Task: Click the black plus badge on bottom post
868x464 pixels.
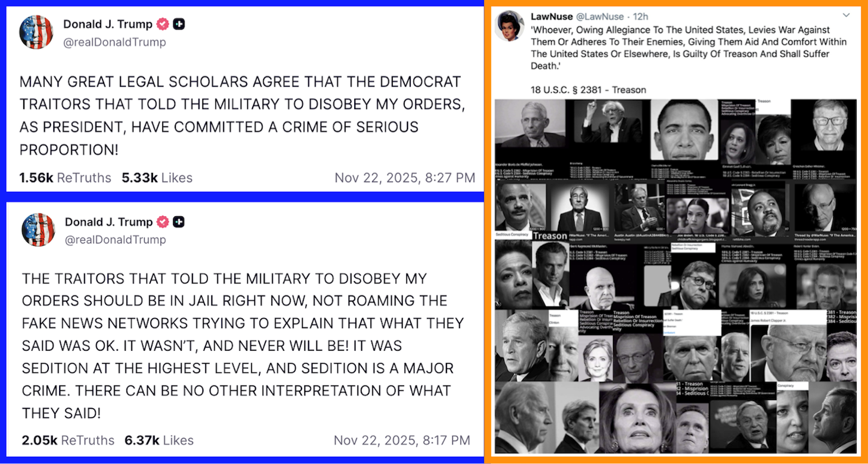Action: [178, 222]
